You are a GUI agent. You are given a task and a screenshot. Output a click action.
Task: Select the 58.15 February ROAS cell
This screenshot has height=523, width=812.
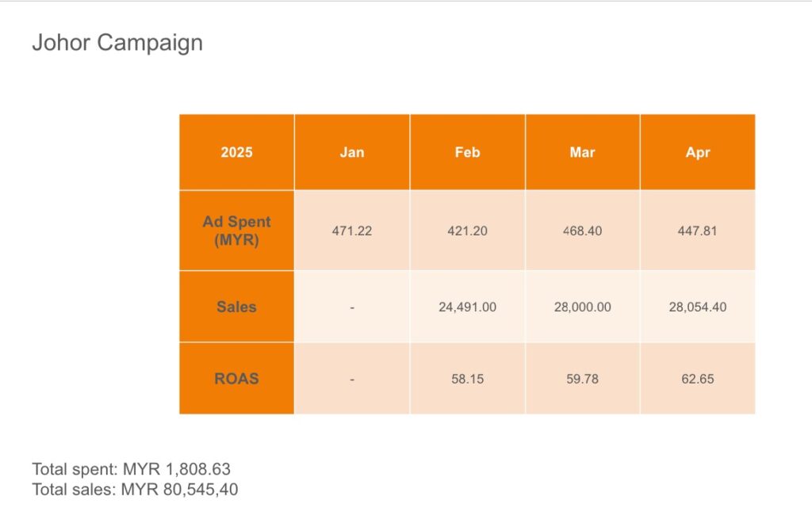click(x=467, y=379)
